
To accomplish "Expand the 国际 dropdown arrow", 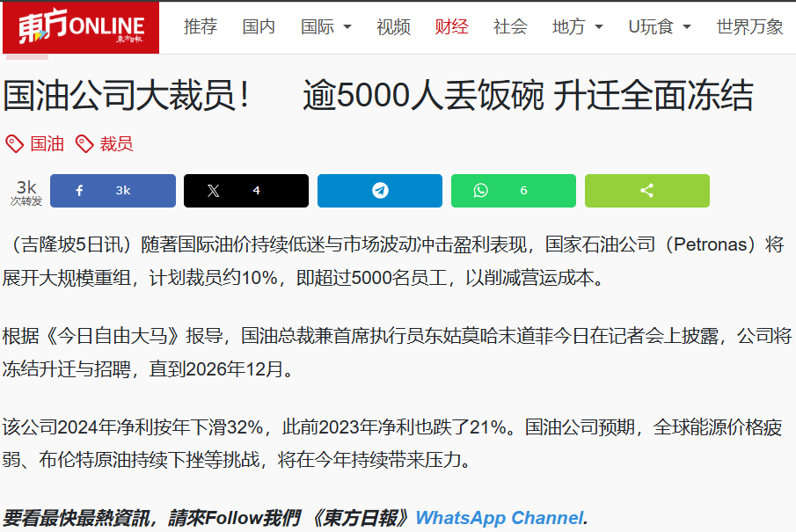I will click(x=347, y=27).
